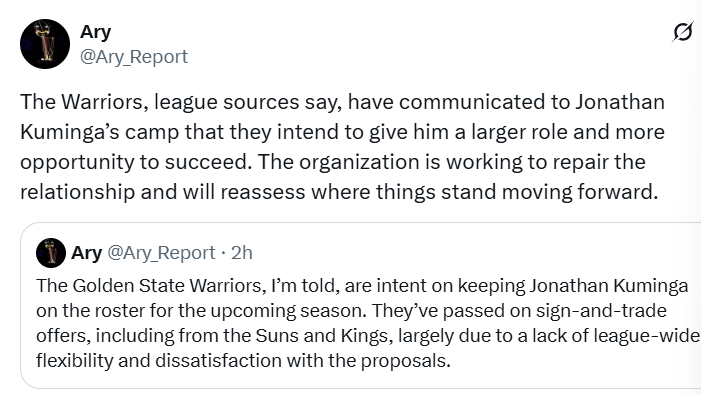Image resolution: width=701 pixels, height=395 pixels.
Task: Click 'reassess where things stand moving forward' text
Action: (x=439, y=192)
